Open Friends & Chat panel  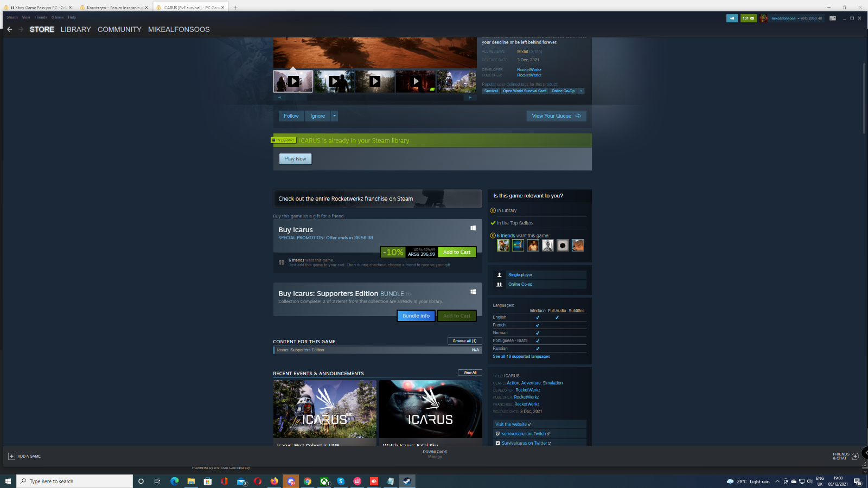click(x=845, y=456)
